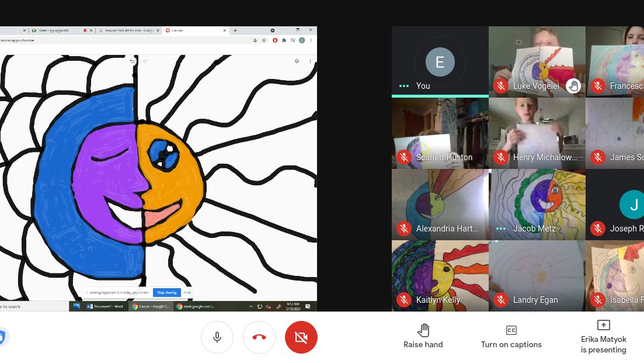The height and width of the screenshot is (363, 644).
Task: Expand the system tray hidden icons chevron
Action: click(251, 306)
